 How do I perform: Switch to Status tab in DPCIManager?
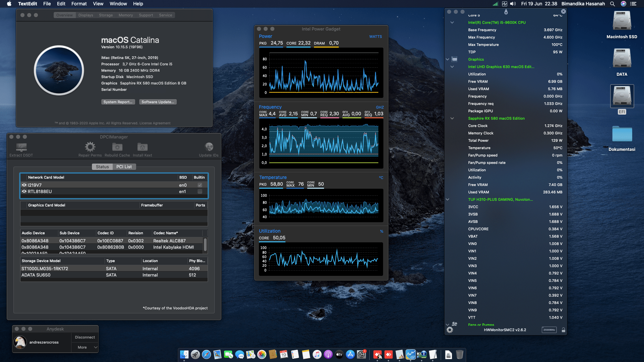coord(102,167)
